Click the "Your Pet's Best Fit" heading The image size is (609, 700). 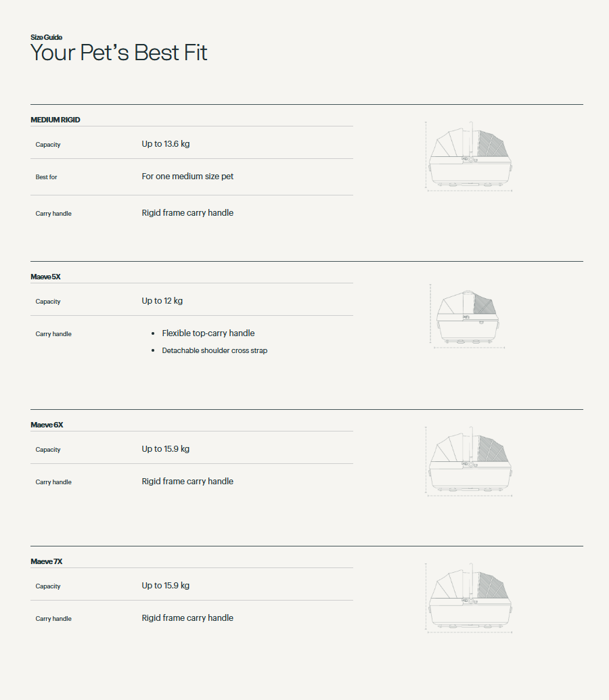[119, 53]
